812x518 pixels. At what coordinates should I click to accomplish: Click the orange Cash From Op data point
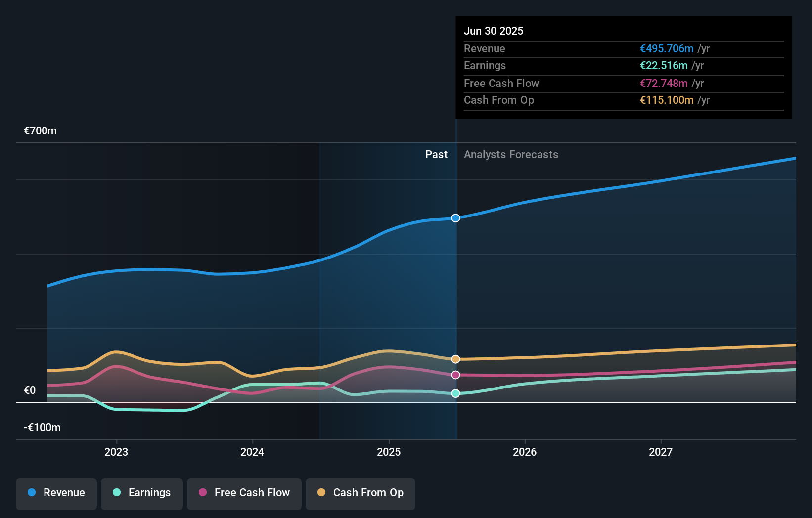(x=456, y=359)
